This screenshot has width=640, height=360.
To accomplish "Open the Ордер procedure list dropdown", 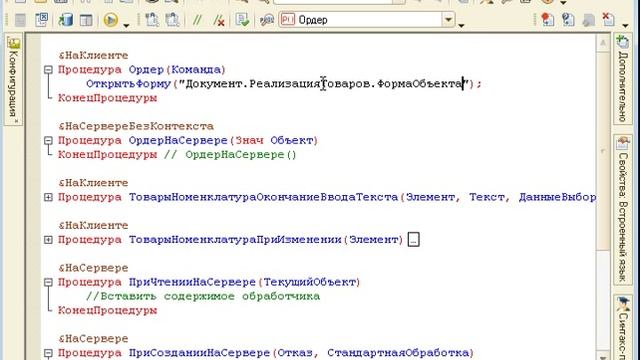I will click(x=448, y=20).
